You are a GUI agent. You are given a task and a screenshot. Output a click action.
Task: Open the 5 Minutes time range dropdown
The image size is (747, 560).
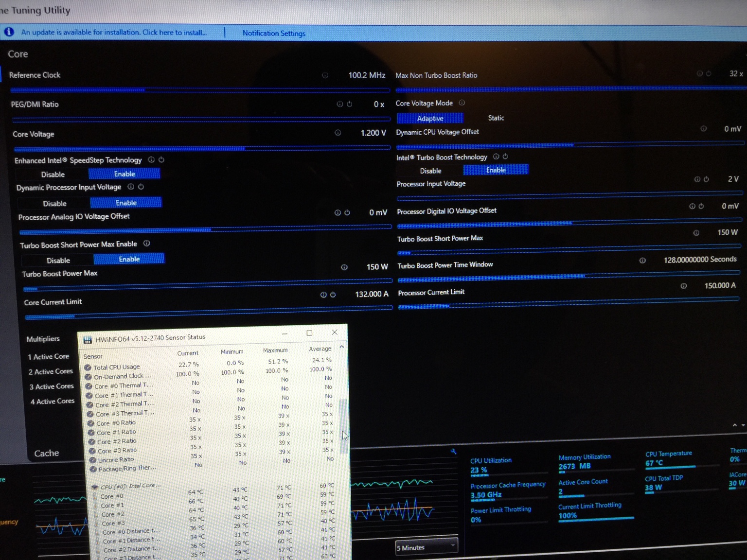click(427, 547)
